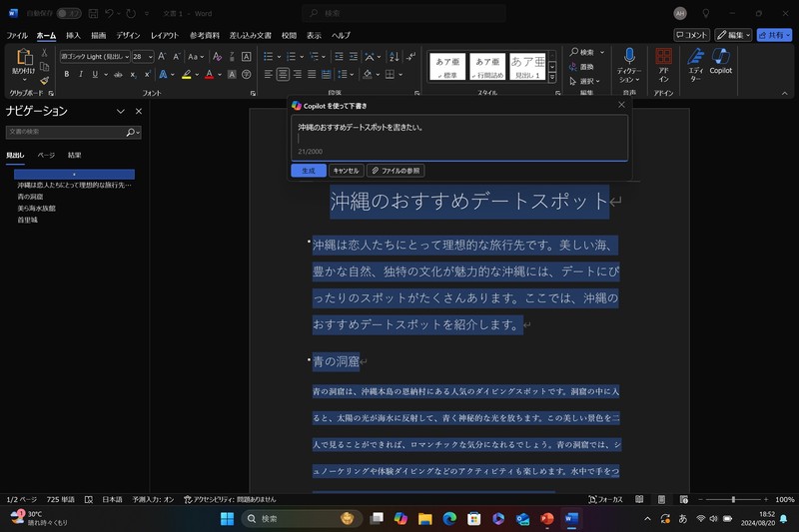Click the zoom slider handle
This screenshot has height=532, width=799.
tap(733, 499)
